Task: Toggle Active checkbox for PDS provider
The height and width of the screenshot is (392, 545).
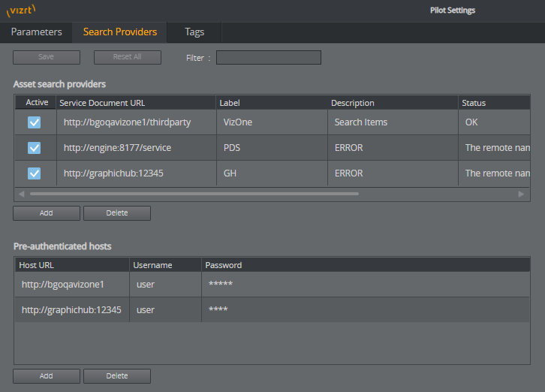Action: click(34, 148)
